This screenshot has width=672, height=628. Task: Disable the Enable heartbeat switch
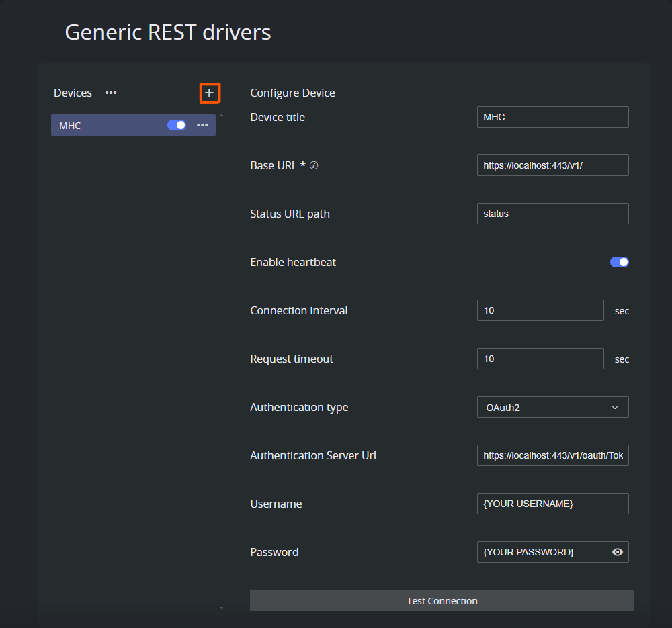click(619, 262)
